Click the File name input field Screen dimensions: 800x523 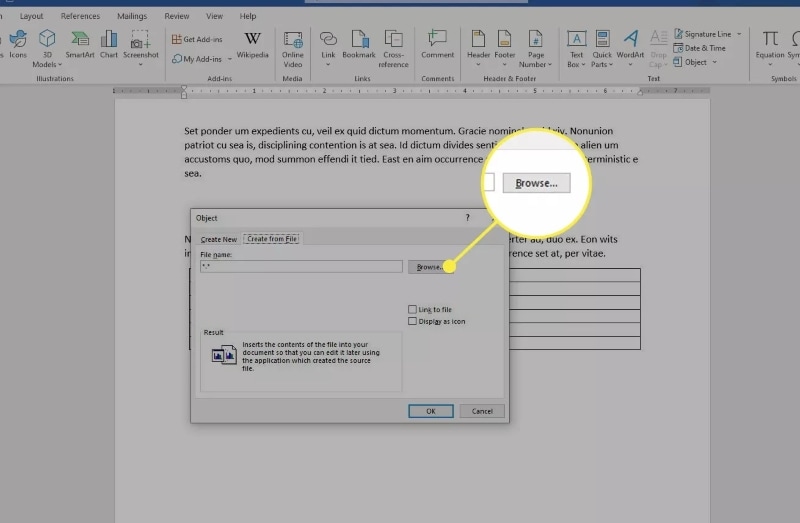pos(302,266)
